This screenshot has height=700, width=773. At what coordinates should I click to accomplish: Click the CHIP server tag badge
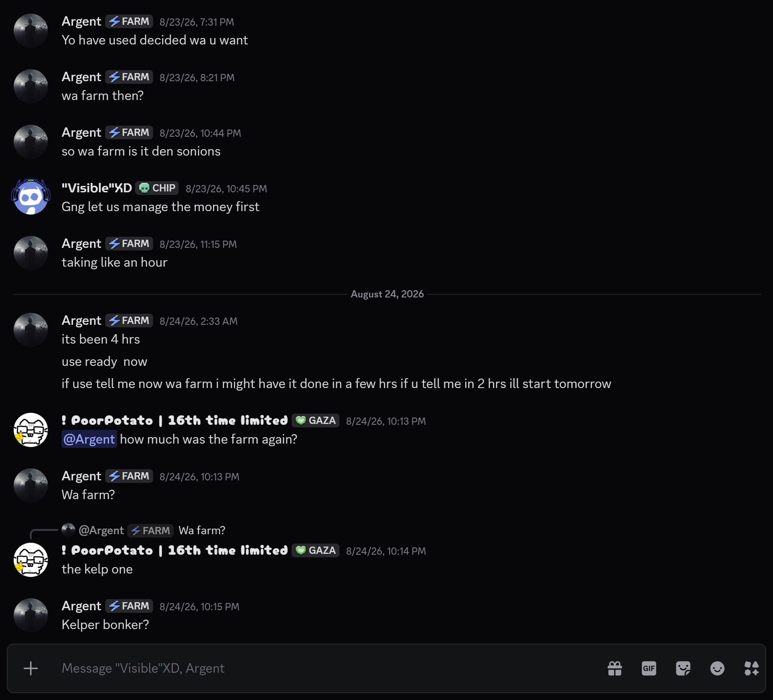point(157,188)
